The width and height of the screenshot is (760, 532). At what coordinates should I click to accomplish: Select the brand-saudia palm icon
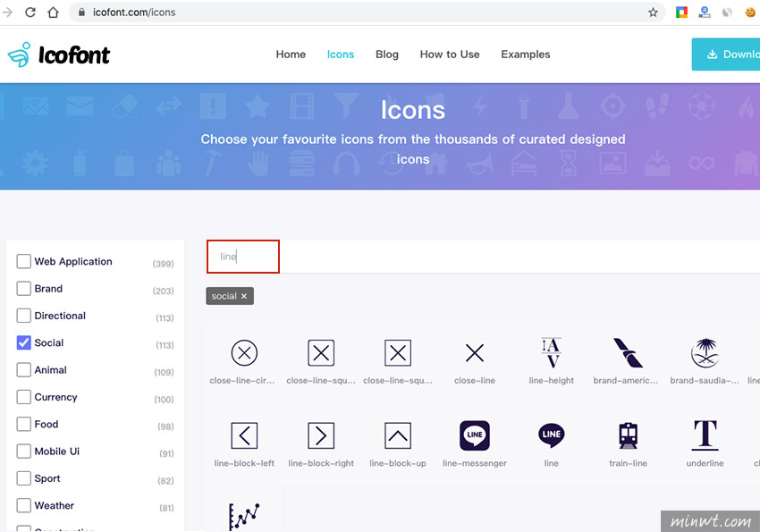click(705, 352)
